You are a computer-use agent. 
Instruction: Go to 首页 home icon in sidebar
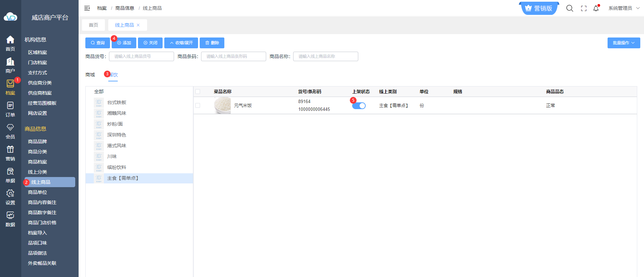coord(10,43)
